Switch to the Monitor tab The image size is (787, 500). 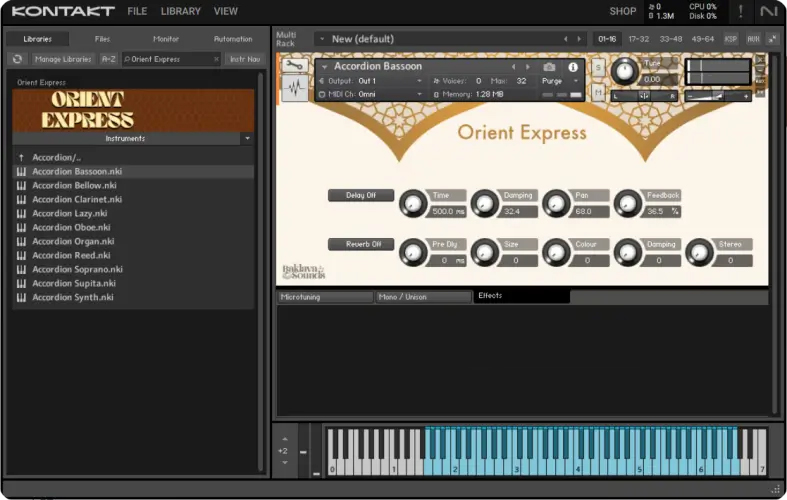pos(166,39)
